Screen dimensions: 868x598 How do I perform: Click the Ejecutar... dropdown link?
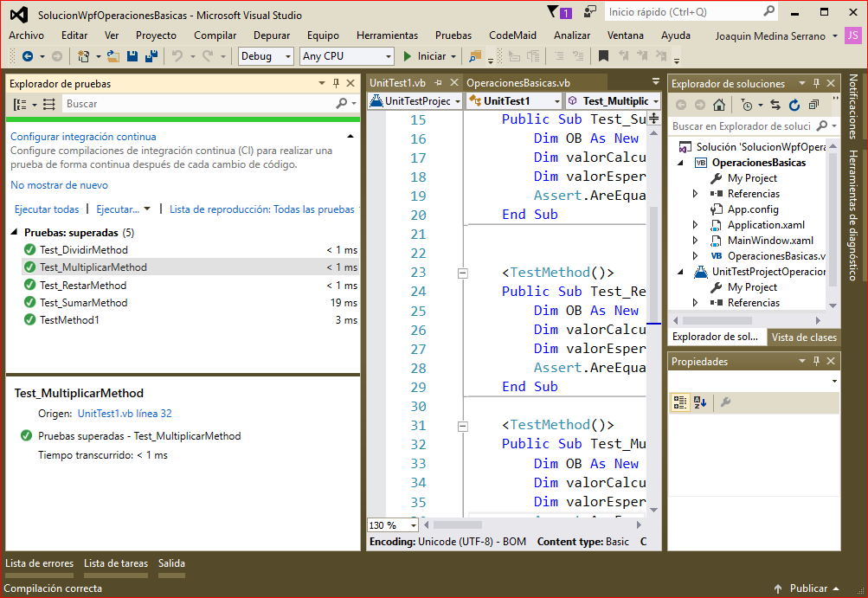(x=123, y=209)
